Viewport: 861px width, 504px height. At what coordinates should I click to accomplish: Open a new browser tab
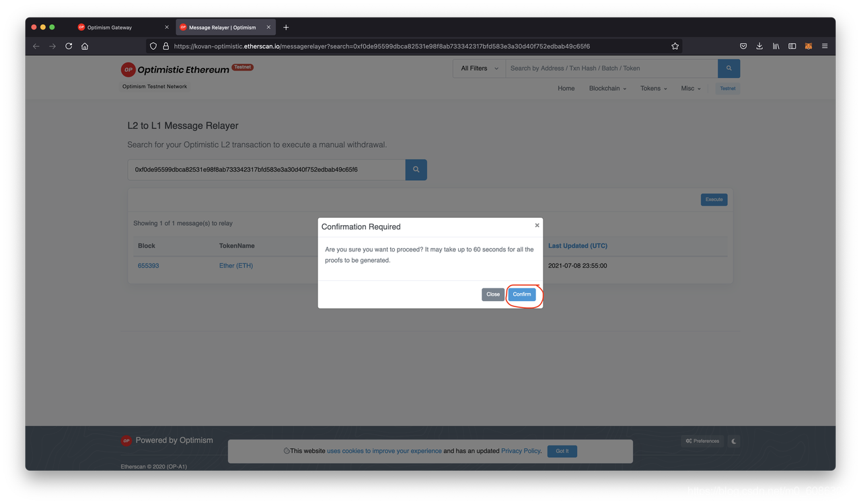pyautogui.click(x=286, y=28)
